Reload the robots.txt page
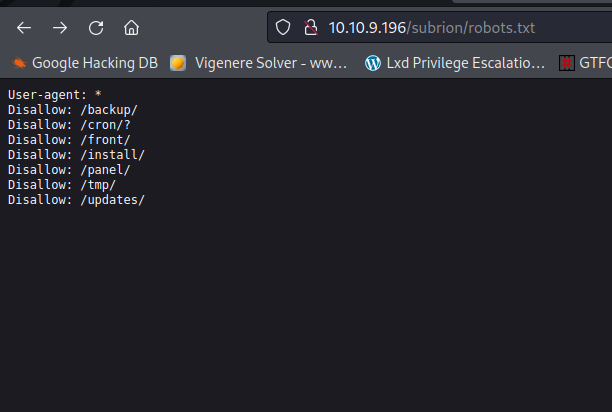 click(x=96, y=27)
